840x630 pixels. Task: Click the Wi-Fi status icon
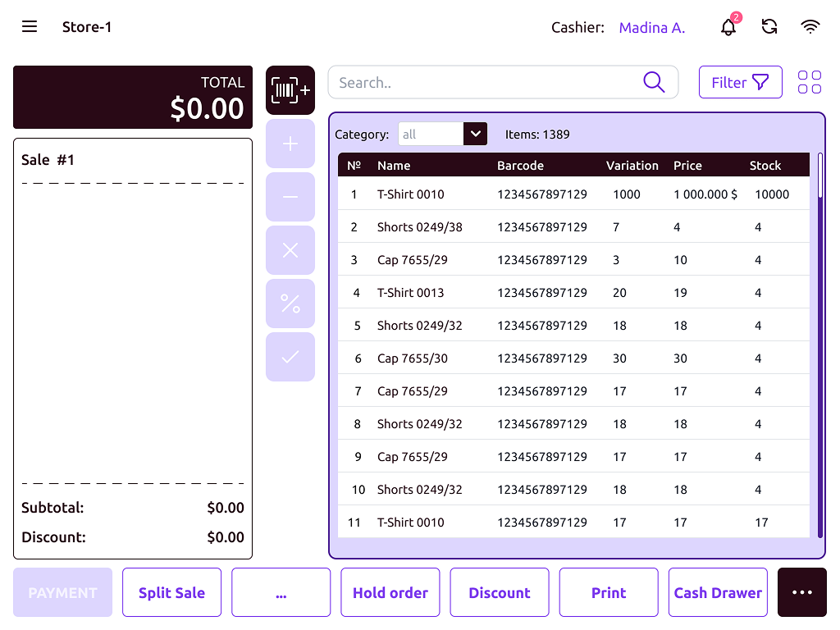810,26
